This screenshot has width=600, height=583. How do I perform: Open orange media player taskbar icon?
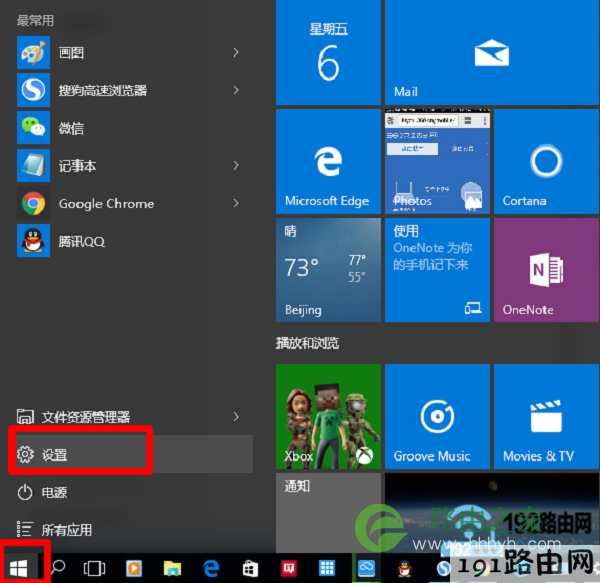(x=134, y=568)
